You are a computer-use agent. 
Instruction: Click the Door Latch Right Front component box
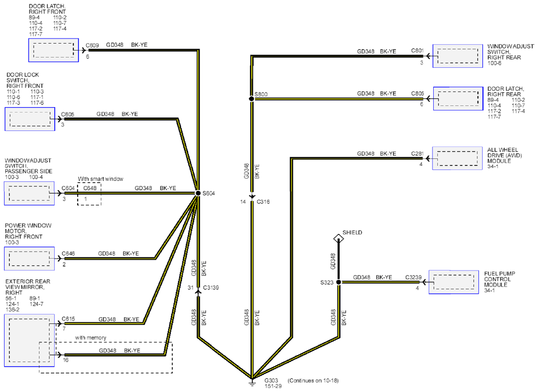tap(53, 50)
